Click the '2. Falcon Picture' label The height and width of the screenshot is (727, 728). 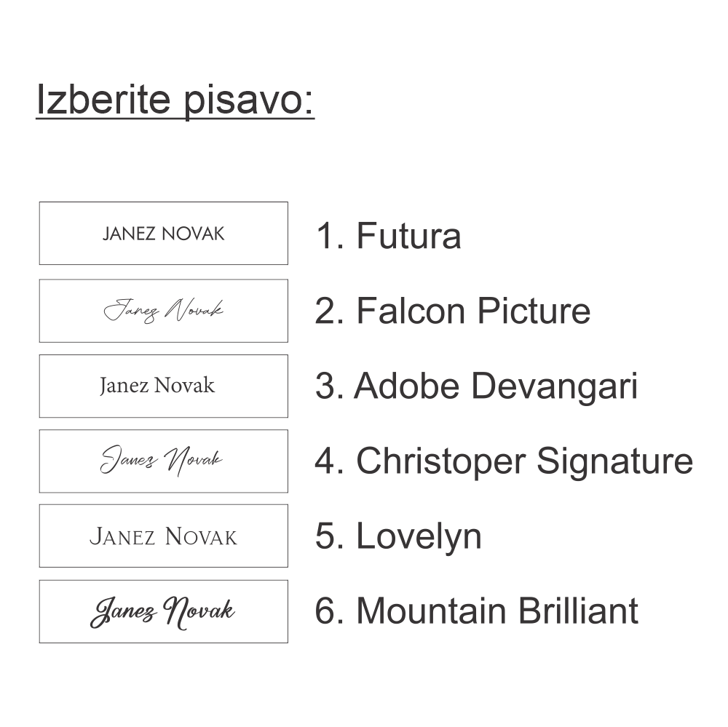click(452, 311)
